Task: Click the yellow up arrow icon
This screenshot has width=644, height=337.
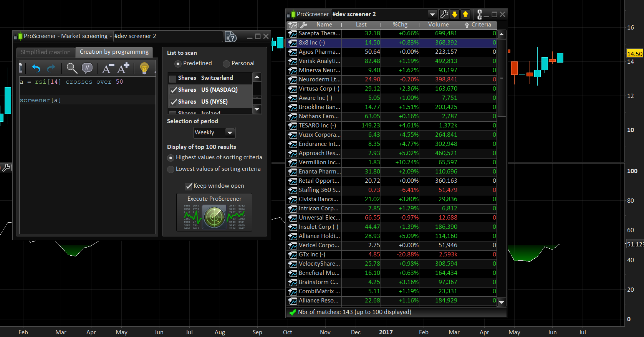Action: [465, 14]
